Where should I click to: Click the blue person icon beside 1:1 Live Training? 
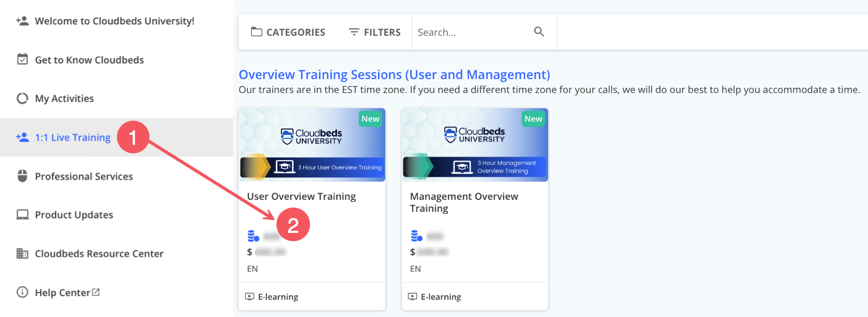click(x=22, y=137)
